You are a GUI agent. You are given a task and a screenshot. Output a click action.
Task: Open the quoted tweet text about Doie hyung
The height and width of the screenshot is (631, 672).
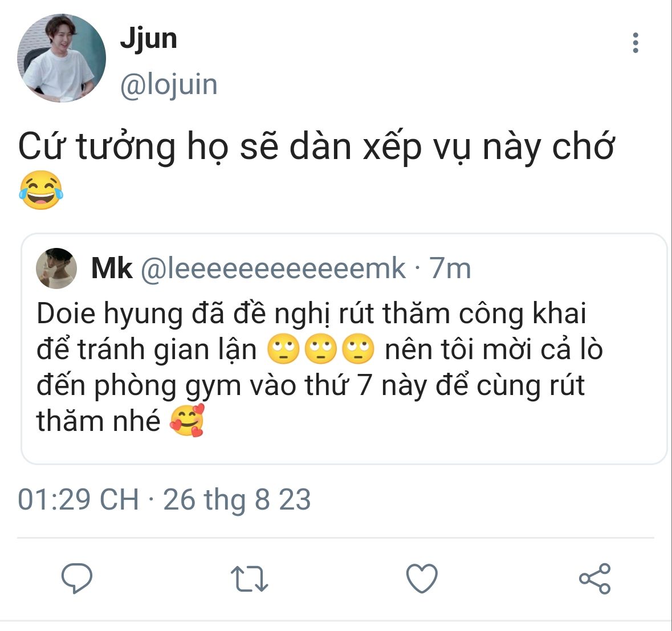[x=320, y=367]
